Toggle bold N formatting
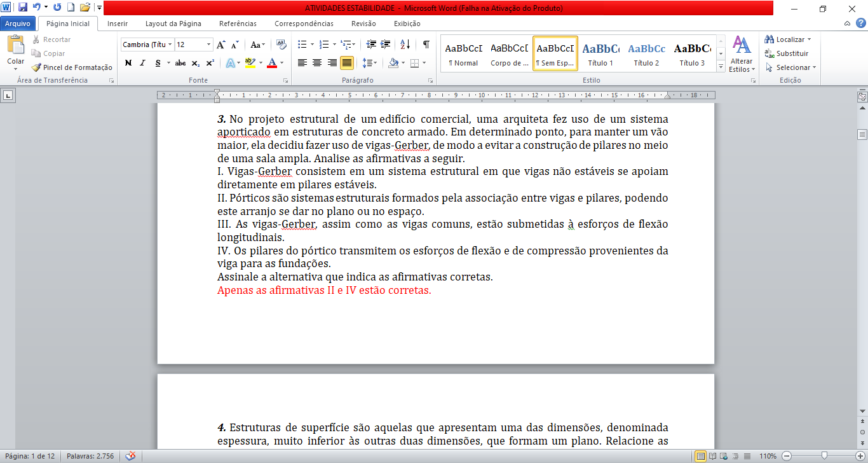The width and height of the screenshot is (868, 463). (128, 63)
